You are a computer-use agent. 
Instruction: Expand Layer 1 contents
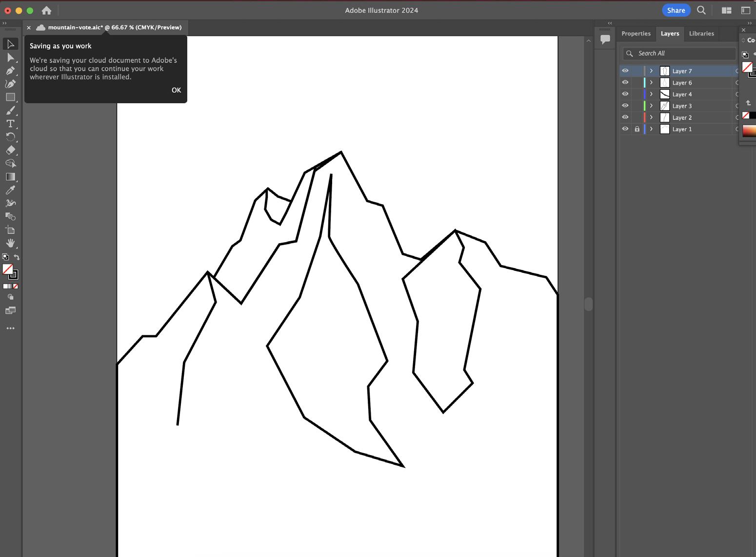(x=651, y=129)
